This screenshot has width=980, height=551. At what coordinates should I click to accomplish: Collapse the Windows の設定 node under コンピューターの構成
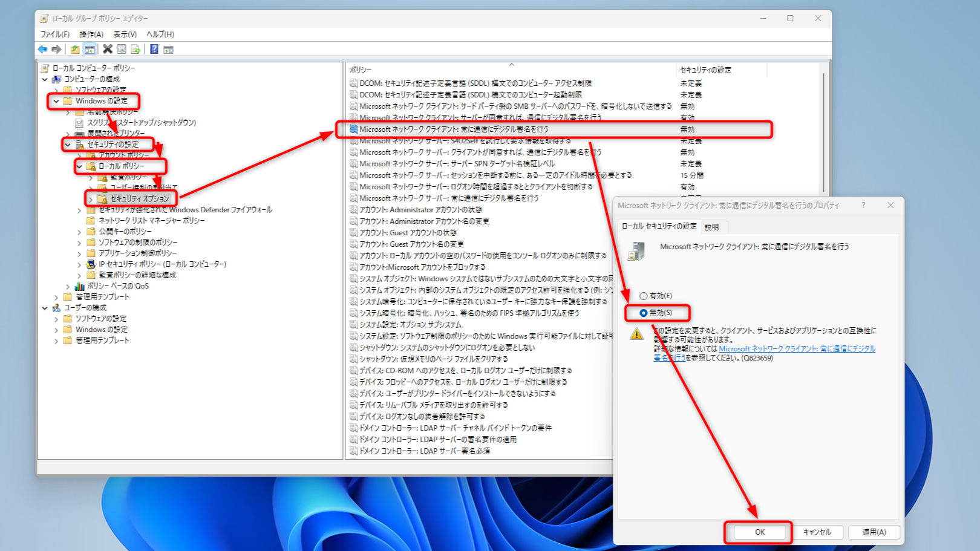(56, 101)
